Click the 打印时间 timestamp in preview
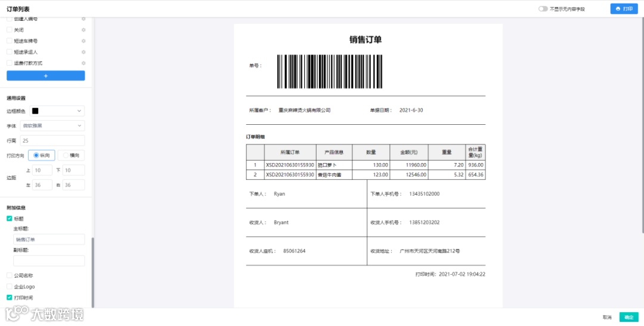This screenshot has height=326, width=644. coord(450,274)
